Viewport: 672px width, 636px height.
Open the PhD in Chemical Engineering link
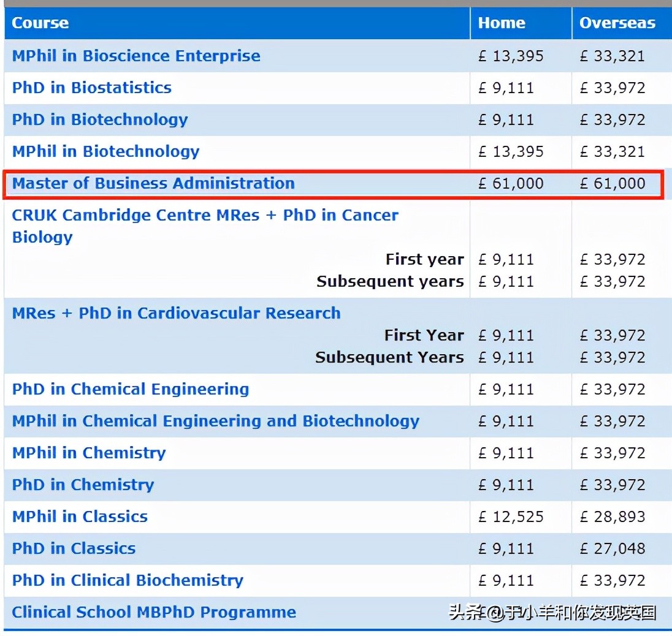[130, 389]
